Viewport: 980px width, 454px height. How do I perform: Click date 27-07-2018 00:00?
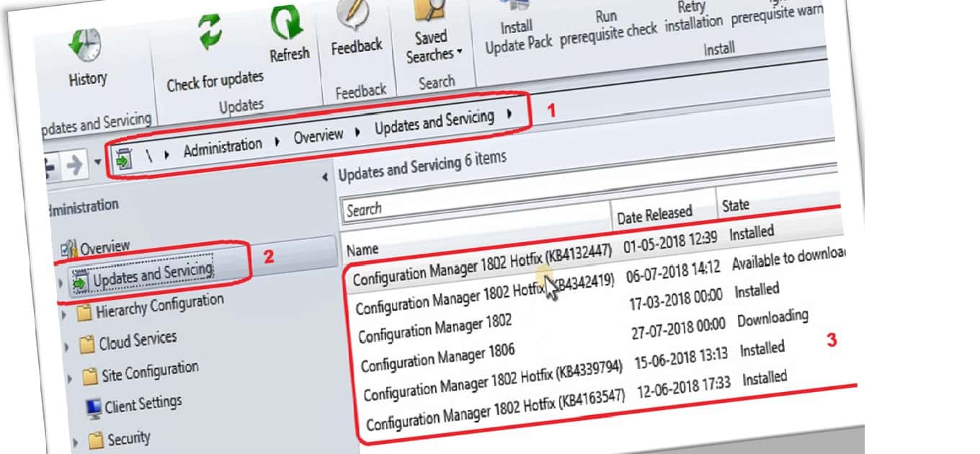(x=677, y=328)
